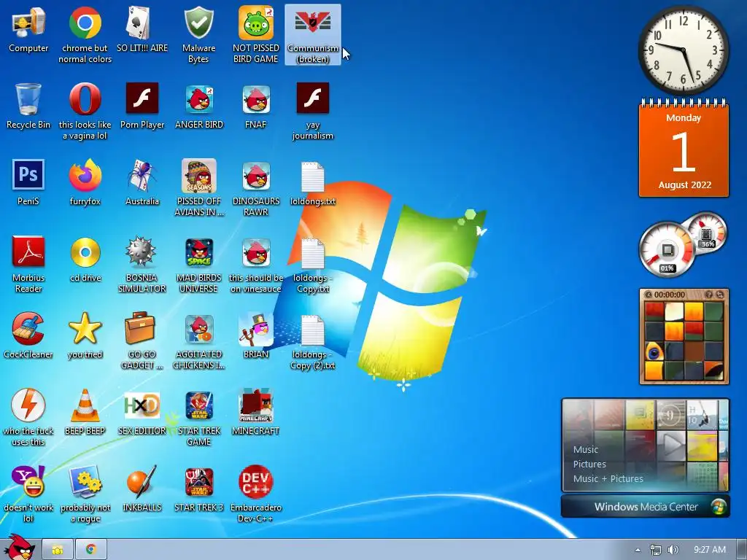Open Windows Media Center bar

(x=646, y=507)
